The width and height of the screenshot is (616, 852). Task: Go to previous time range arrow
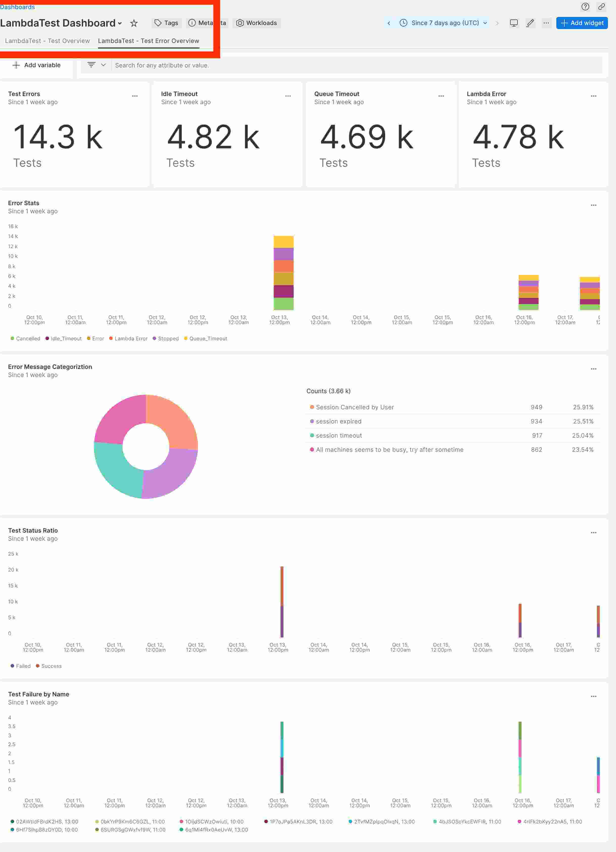389,23
